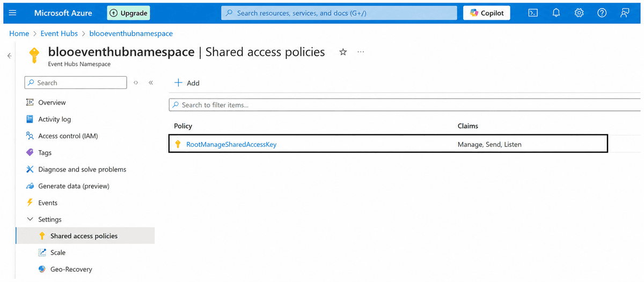Screen dimensions: 644x282
Task: Toggle the sidebar expand/collapse groups icon
Action: (x=136, y=83)
